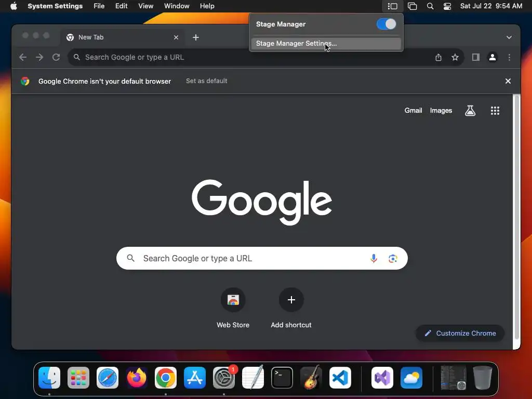Open the Help menu

point(207,6)
